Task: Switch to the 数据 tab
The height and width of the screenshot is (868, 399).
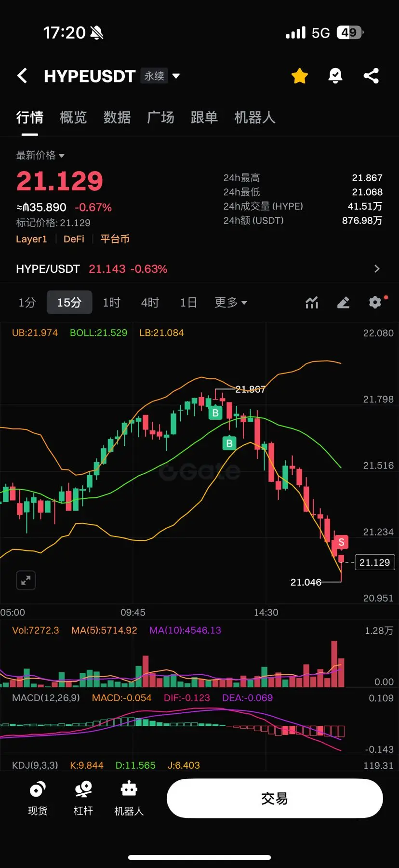Action: pyautogui.click(x=117, y=117)
